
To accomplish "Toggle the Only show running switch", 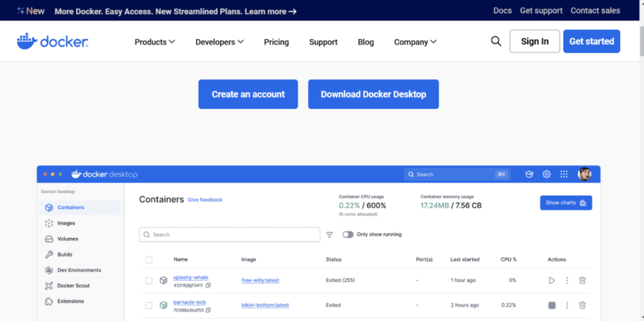I will [348, 234].
